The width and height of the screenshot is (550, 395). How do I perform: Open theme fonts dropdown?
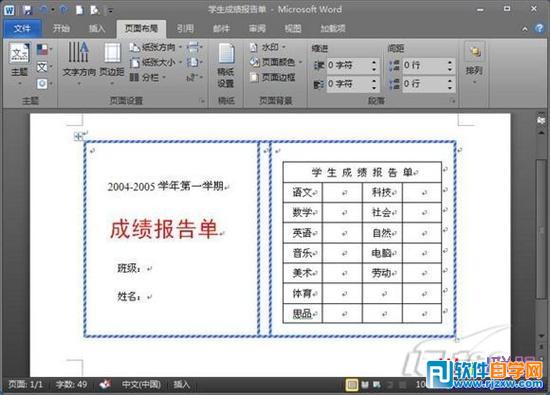pos(44,67)
